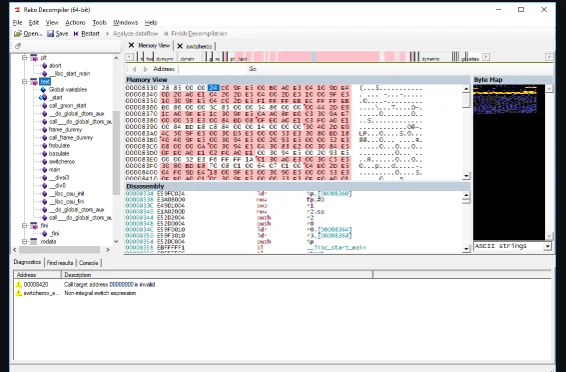Open the File menu

[x=17, y=22]
